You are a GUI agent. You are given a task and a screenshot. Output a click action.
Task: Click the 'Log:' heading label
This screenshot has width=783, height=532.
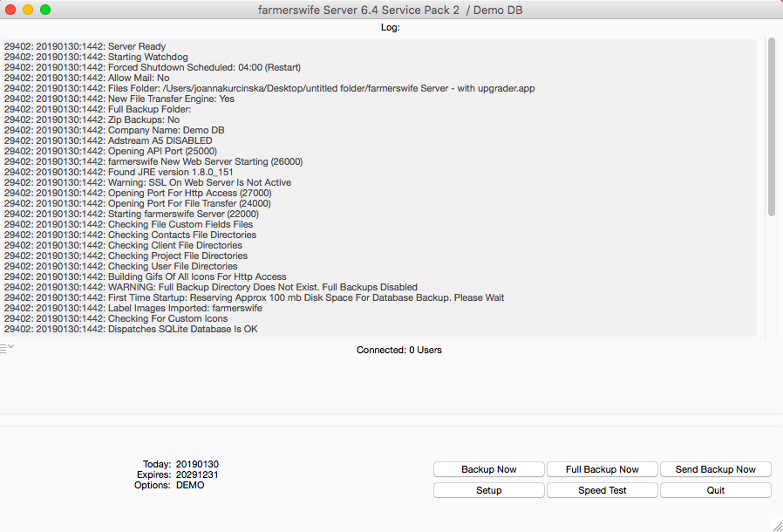(391, 28)
